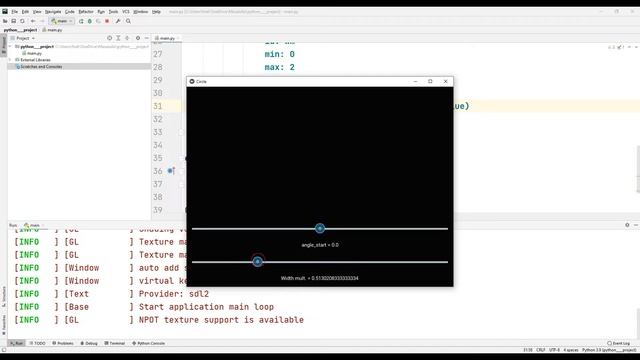Screen dimensions: 640x360
Task: Open the Python Console tab
Action: (148, 343)
